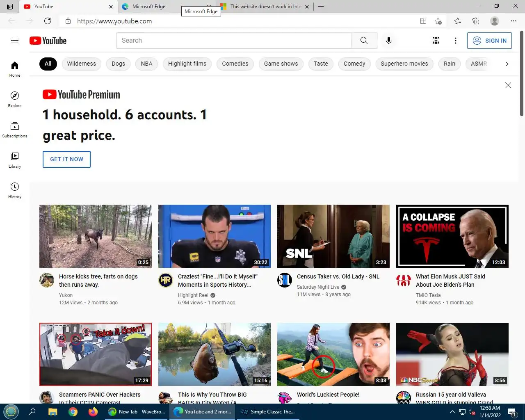Image resolution: width=525 pixels, height=420 pixels.
Task: Open Edge tab actions menu icon
Action: click(10, 7)
